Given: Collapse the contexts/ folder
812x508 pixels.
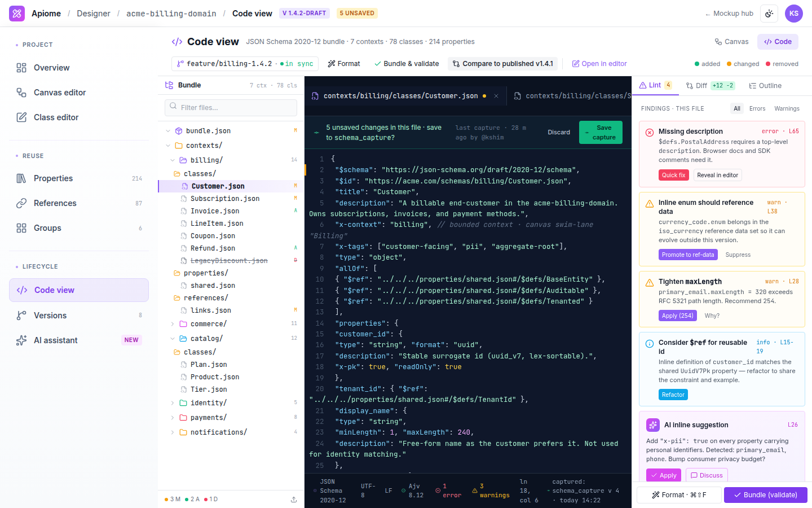Looking at the screenshot, I should 168,146.
